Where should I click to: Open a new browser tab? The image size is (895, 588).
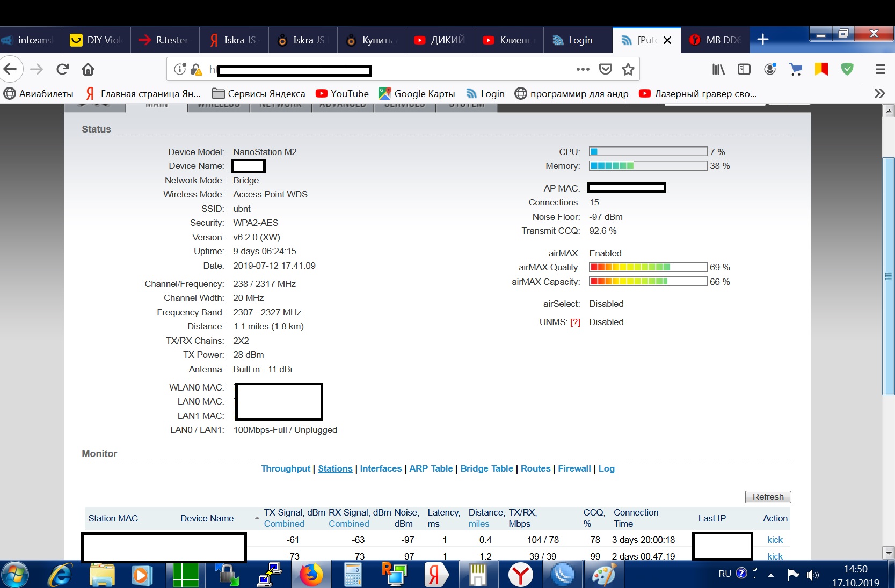[763, 40]
